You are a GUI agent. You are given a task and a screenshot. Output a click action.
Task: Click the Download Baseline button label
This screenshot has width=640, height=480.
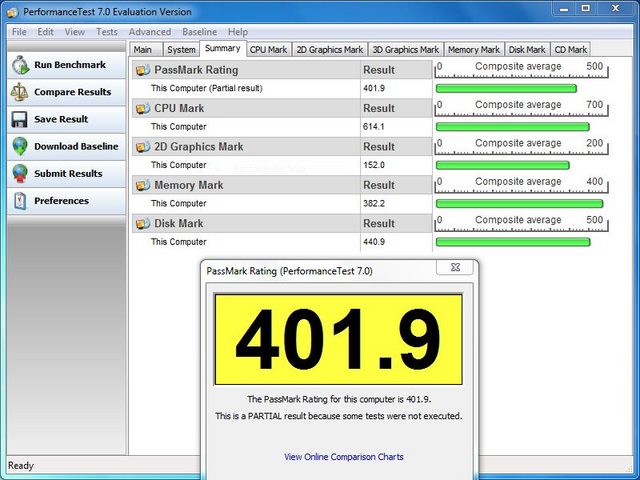pyautogui.click(x=76, y=147)
